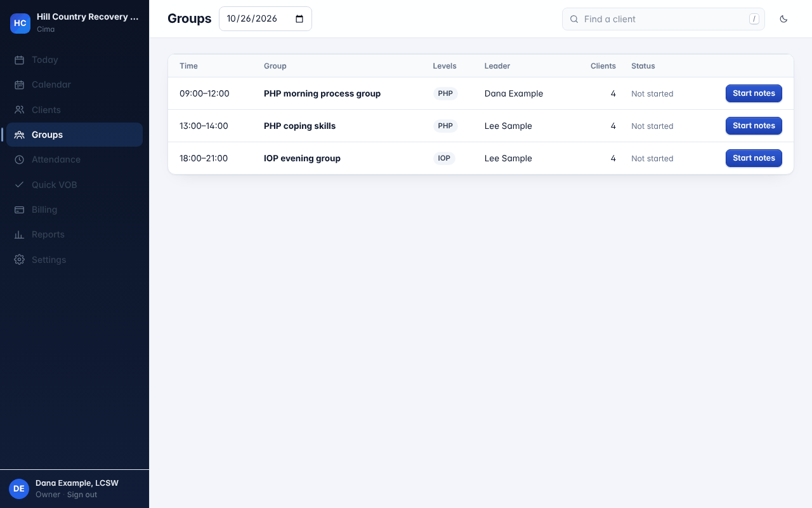
Task: Select the PHP morning process group name
Action: 322,93
